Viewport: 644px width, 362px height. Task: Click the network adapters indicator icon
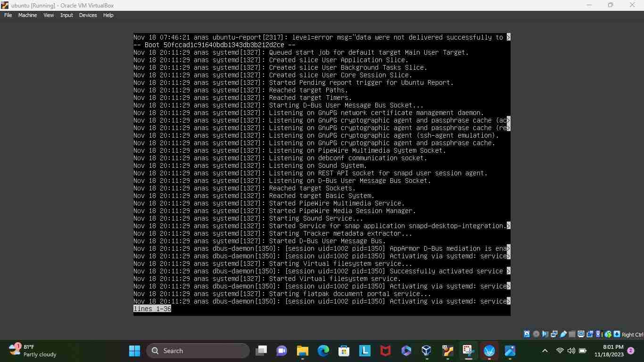[x=554, y=334]
